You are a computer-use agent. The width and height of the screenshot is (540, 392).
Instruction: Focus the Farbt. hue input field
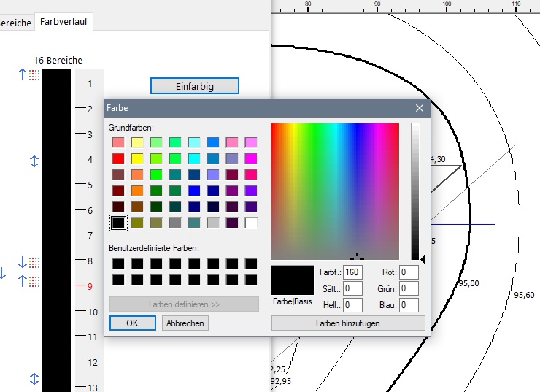[x=353, y=272]
